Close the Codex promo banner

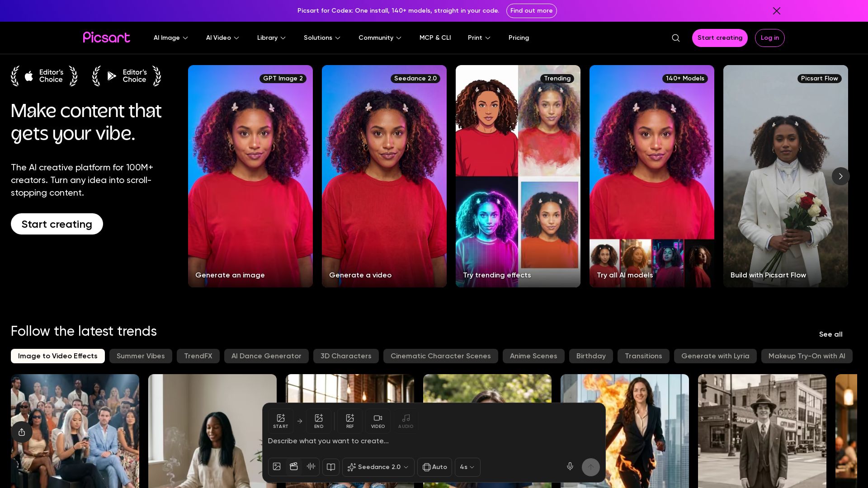[776, 11]
